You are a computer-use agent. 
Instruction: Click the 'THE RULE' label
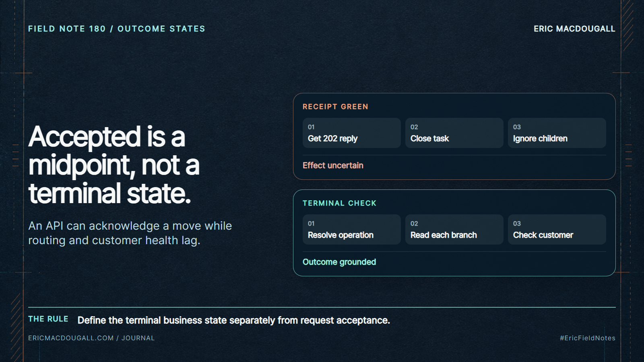point(48,319)
